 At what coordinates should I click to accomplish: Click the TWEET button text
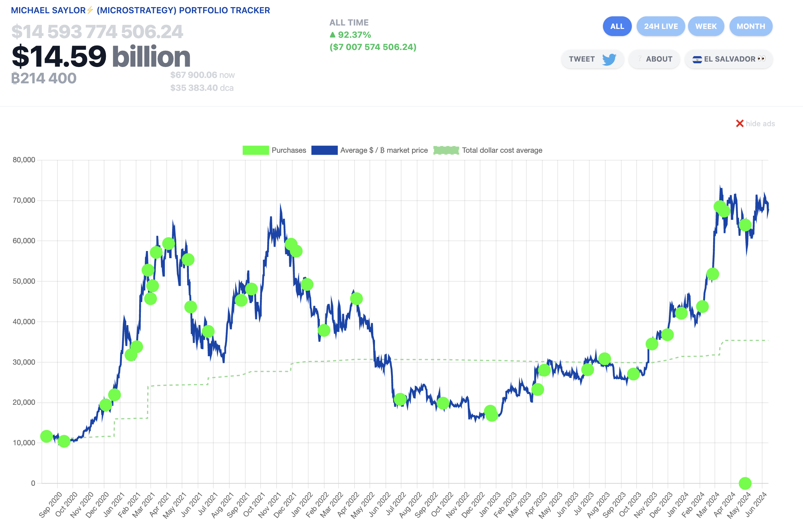(x=581, y=59)
